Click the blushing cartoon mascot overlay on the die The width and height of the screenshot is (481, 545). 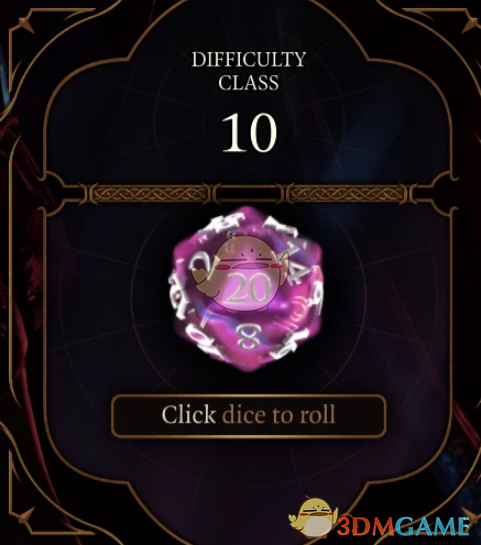pyautogui.click(x=242, y=273)
